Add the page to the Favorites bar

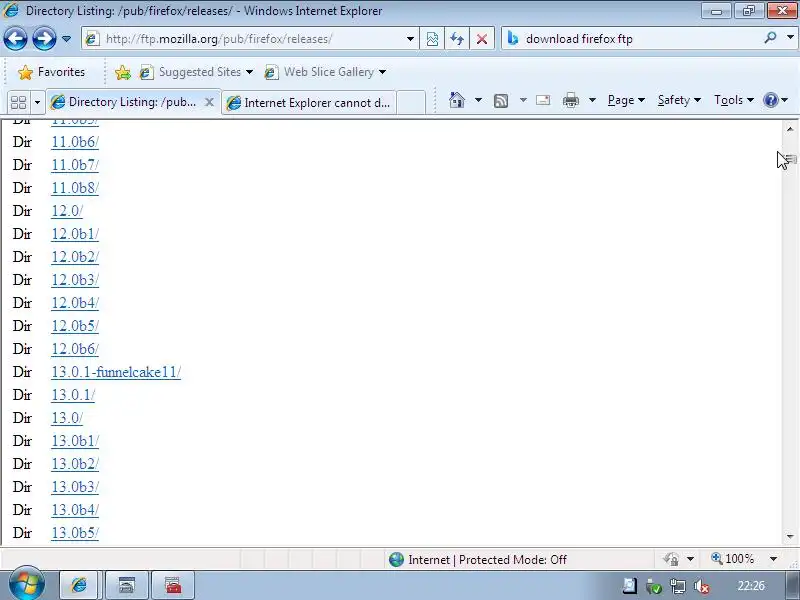coord(122,72)
